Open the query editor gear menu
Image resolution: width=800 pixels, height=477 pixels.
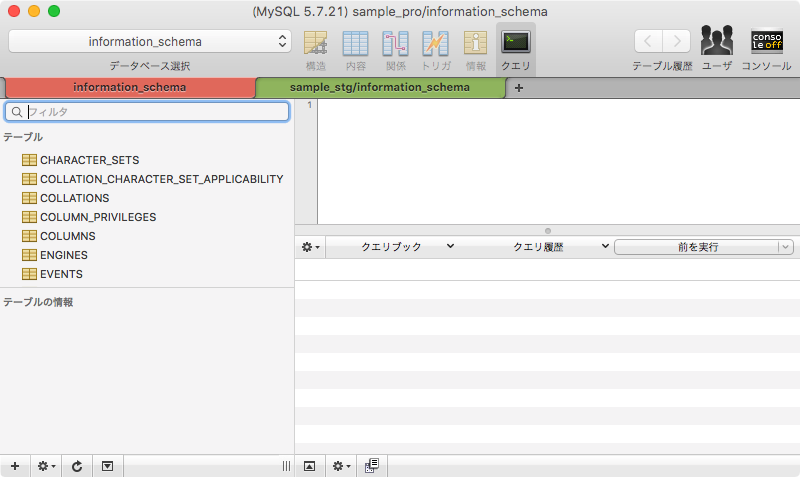310,247
